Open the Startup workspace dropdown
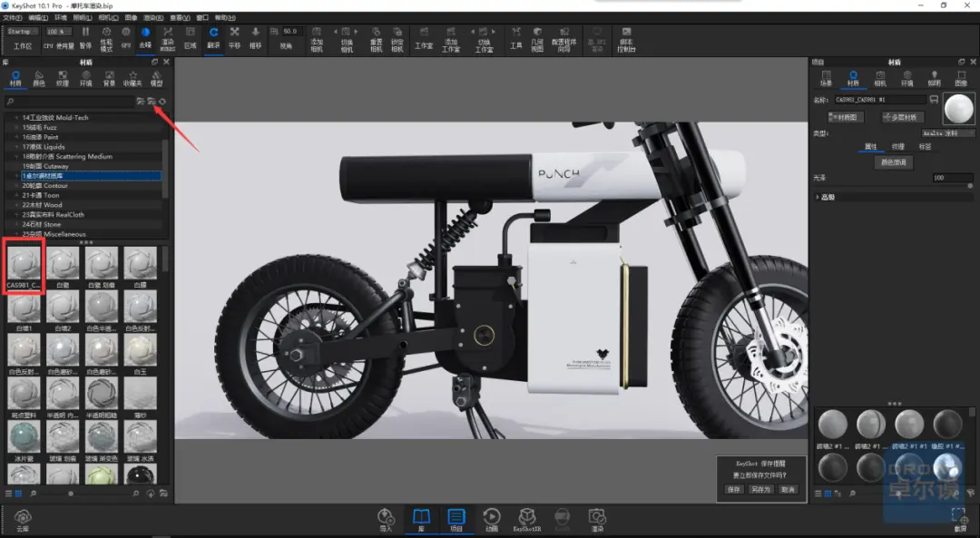The width and height of the screenshot is (980, 538). point(23,31)
